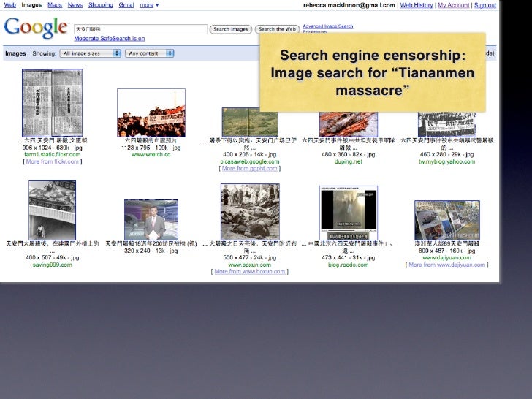
Task: Open the Any content dropdown
Action: tap(150, 53)
